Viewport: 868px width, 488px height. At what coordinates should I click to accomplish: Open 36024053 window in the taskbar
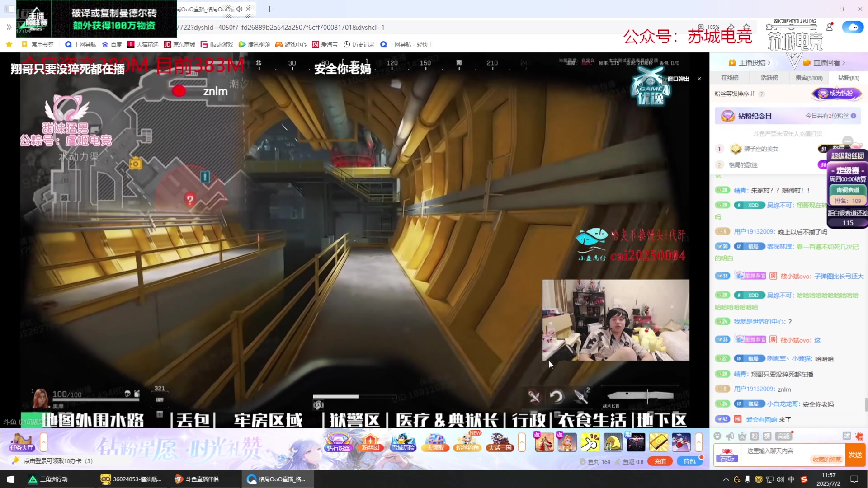131,479
